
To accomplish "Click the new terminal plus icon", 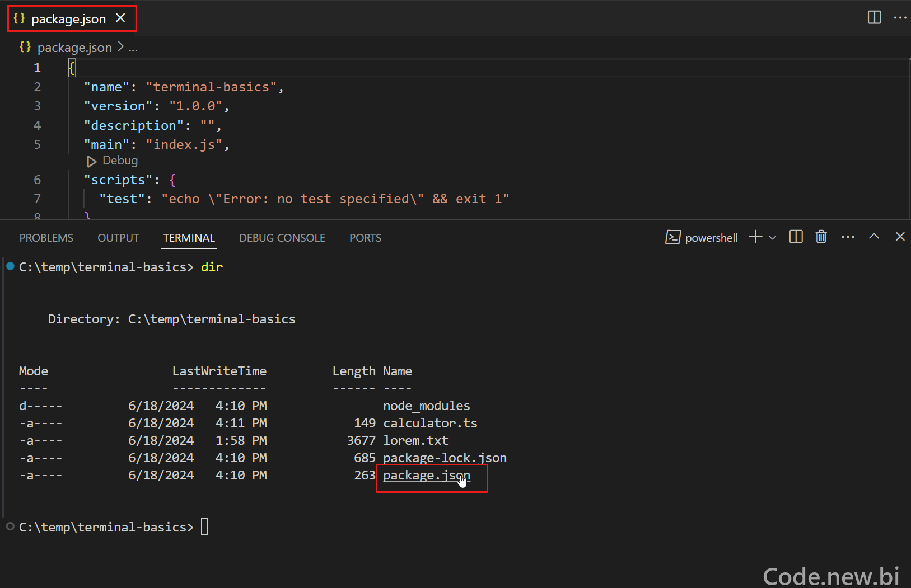I will point(755,237).
